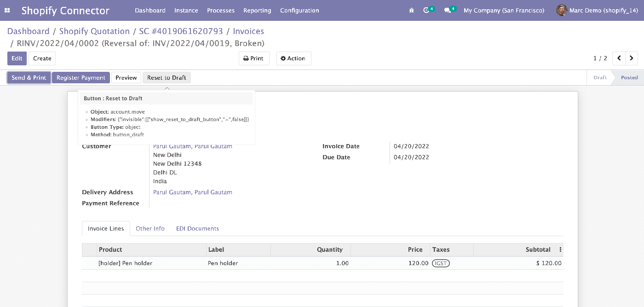This screenshot has width=644, height=307.
Task: Open customer Parul Gautam link
Action: point(193,146)
